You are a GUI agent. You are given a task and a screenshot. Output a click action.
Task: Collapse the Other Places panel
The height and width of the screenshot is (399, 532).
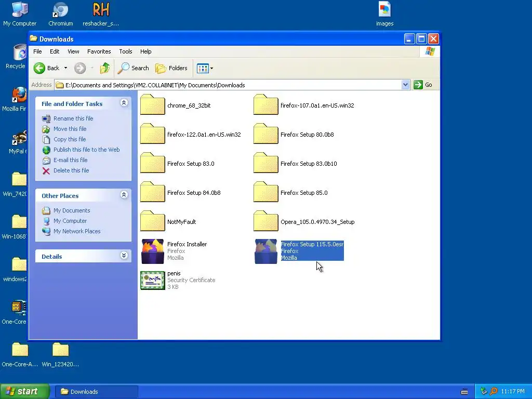click(x=124, y=195)
